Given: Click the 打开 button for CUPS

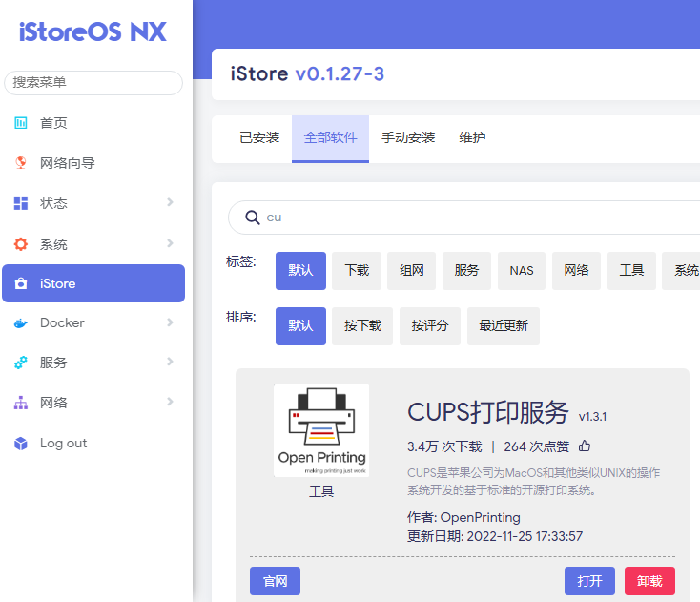Looking at the screenshot, I should (x=589, y=581).
